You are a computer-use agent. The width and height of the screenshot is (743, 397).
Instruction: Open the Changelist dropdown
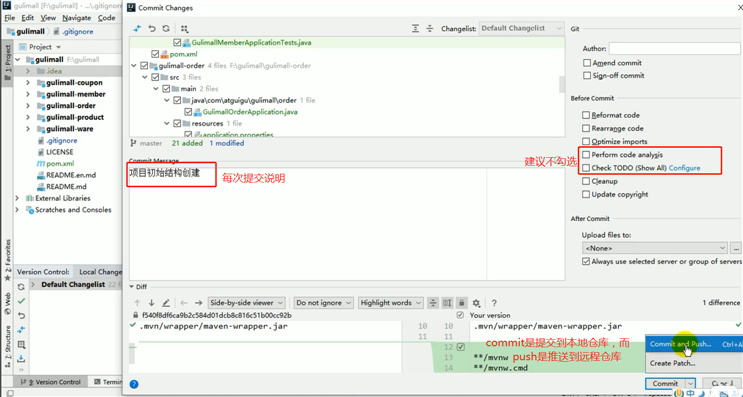tap(521, 28)
